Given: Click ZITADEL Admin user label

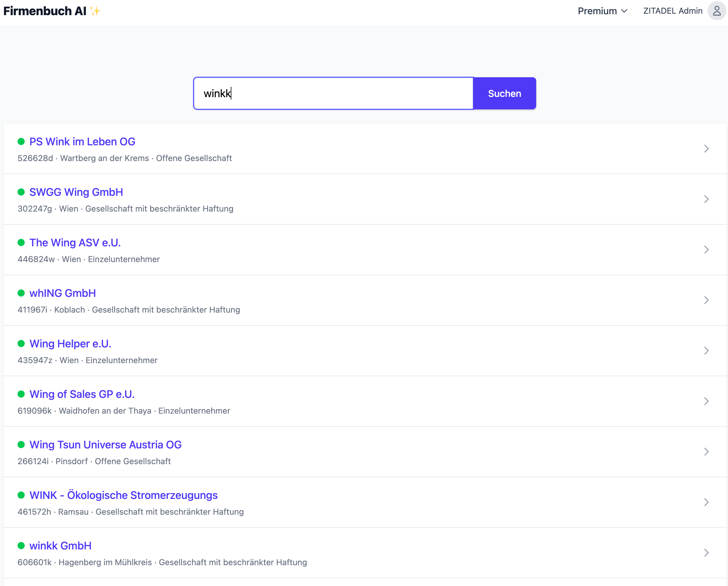Looking at the screenshot, I should point(672,11).
